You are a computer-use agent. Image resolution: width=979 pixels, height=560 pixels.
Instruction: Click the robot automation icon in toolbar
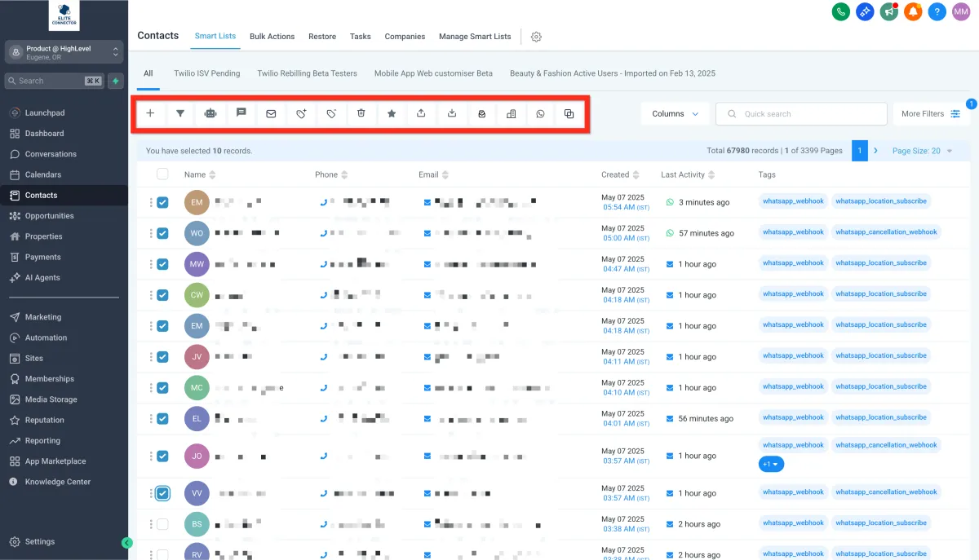tap(210, 114)
